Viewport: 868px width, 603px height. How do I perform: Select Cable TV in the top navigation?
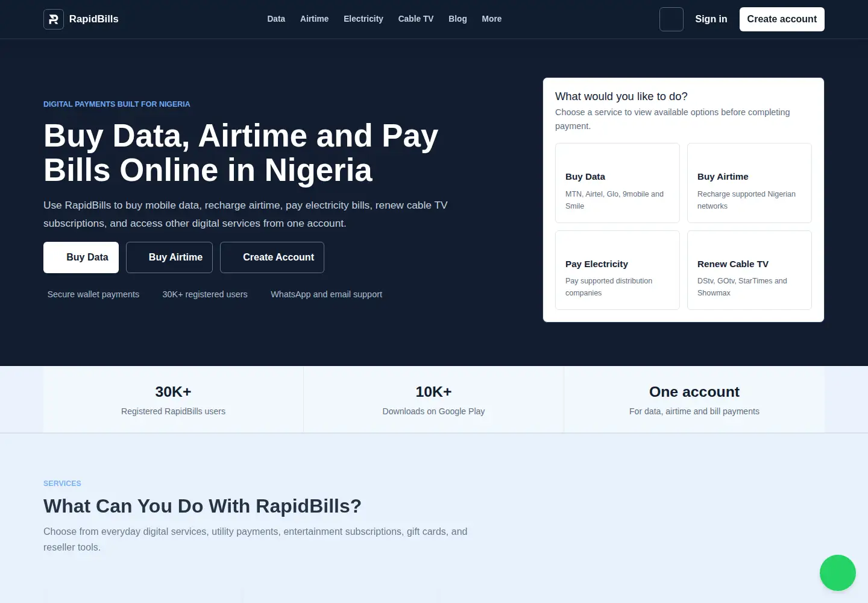[x=416, y=19]
